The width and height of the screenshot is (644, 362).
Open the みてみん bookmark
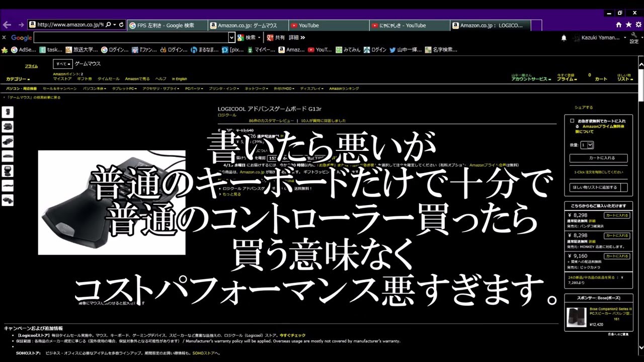point(349,50)
